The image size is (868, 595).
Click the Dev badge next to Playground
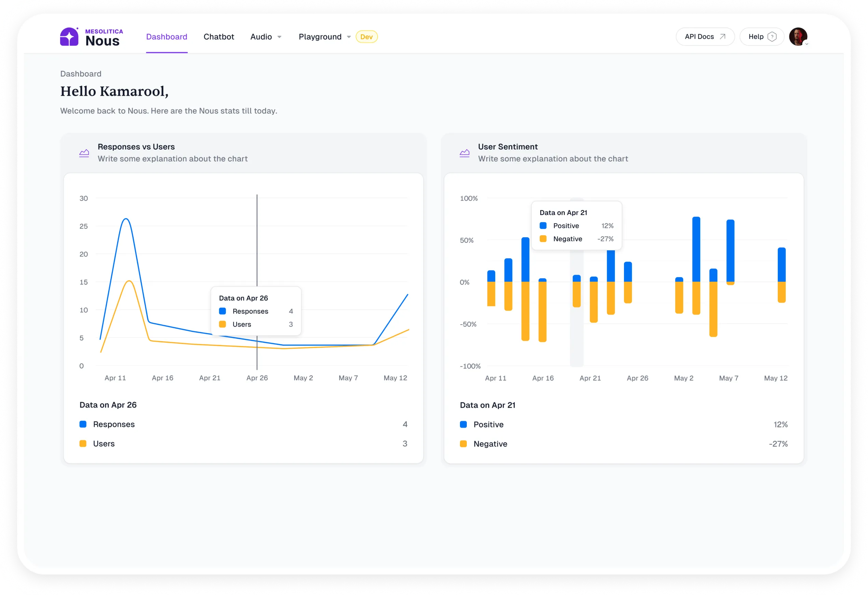click(x=366, y=37)
